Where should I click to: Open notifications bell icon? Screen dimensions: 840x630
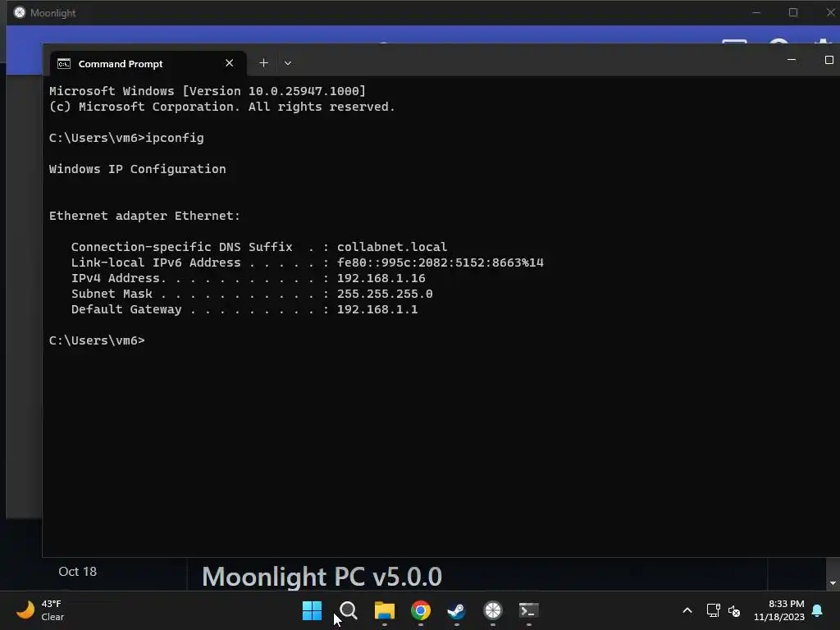coord(818,610)
